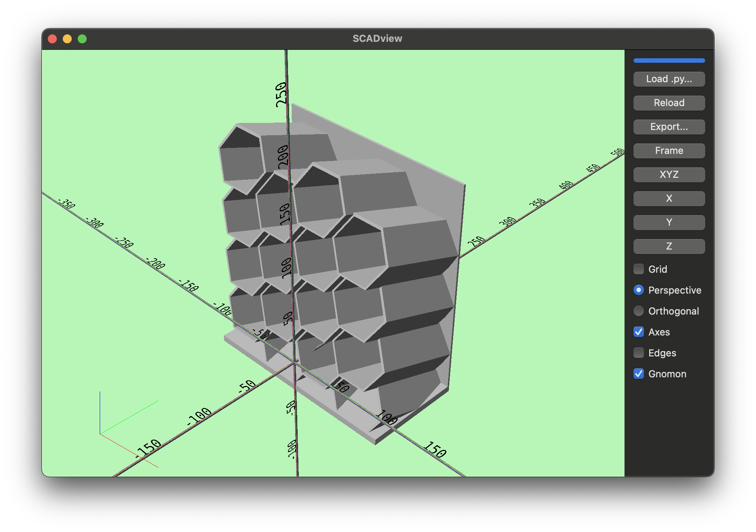Screen dimensions: 756x532
Task: Uncheck the Axes checkbox
Action: [x=639, y=332]
